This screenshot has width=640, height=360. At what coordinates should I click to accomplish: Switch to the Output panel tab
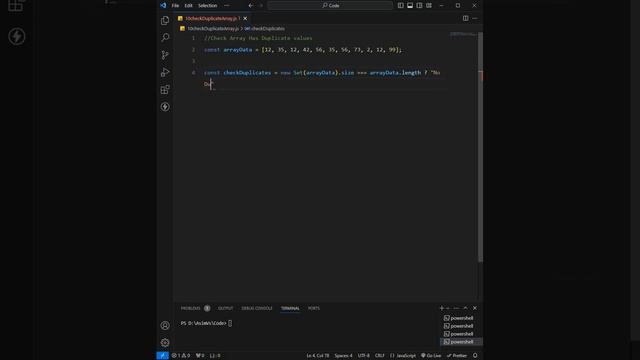coord(225,308)
